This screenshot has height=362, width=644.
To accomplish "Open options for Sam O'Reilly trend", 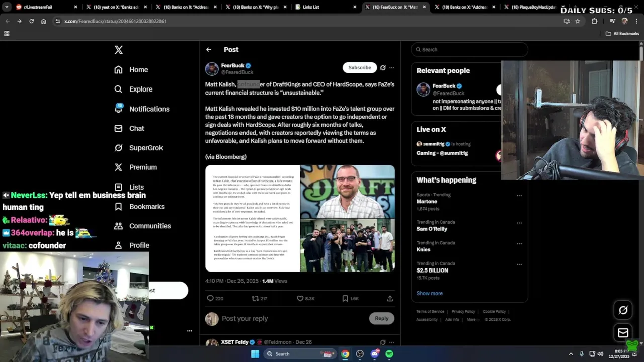I will point(519,223).
